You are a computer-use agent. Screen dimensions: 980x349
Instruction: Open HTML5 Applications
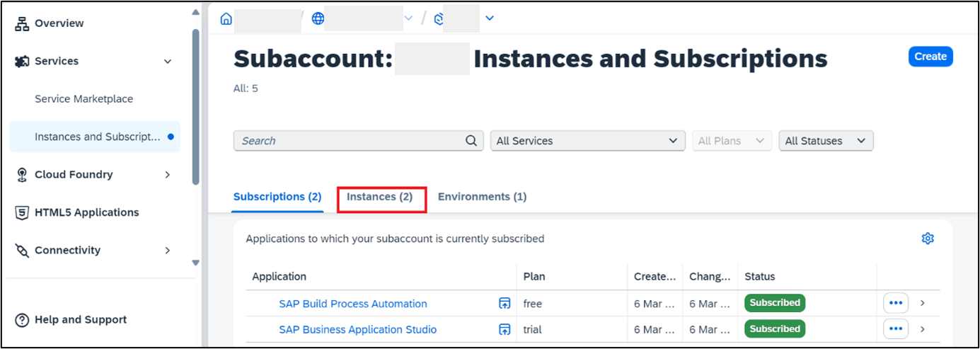pyautogui.click(x=86, y=212)
